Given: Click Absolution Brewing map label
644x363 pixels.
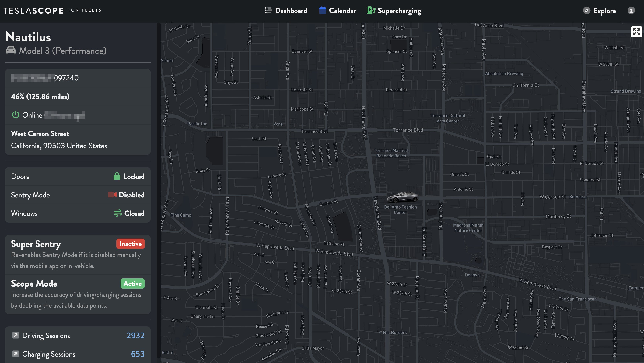Looking at the screenshot, I should pyautogui.click(x=504, y=74).
